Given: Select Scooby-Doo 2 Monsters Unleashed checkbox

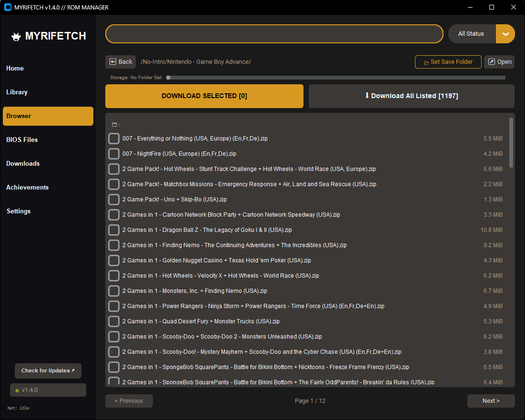Looking at the screenshot, I should [114, 336].
